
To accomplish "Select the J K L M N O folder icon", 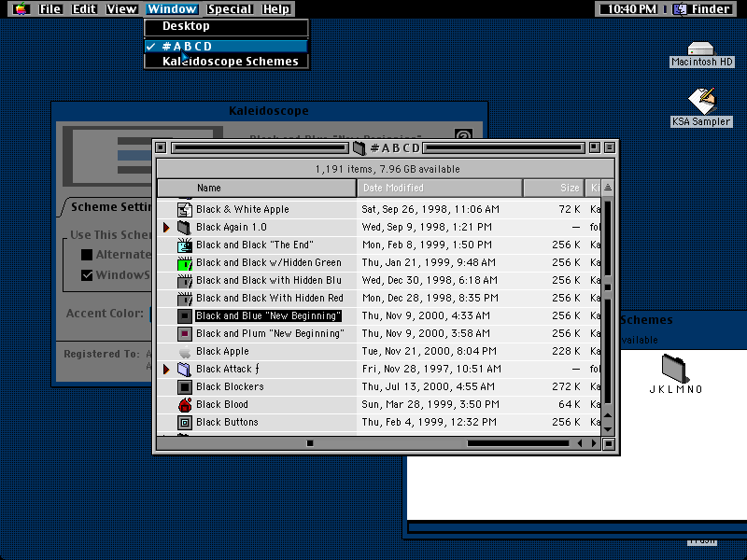I will pos(675,368).
